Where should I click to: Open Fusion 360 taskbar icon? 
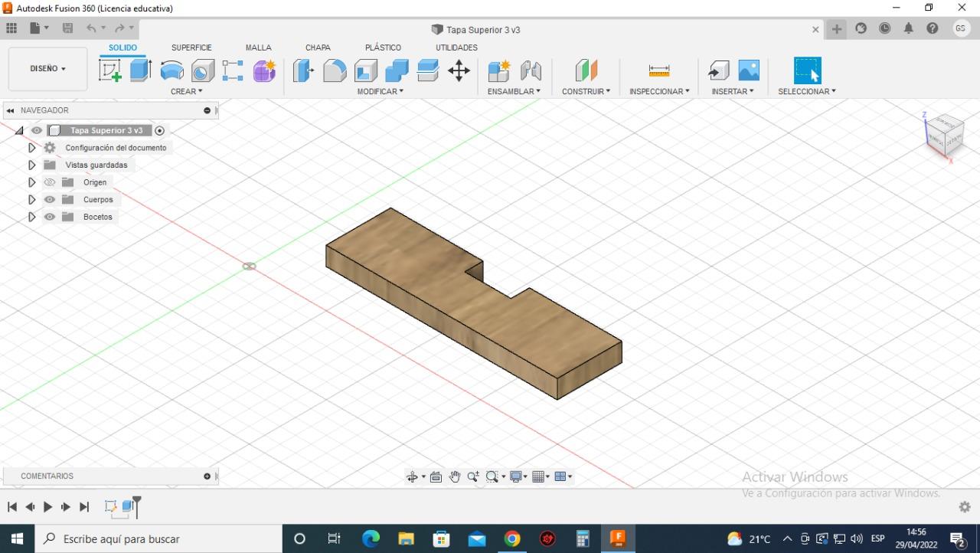(618, 538)
